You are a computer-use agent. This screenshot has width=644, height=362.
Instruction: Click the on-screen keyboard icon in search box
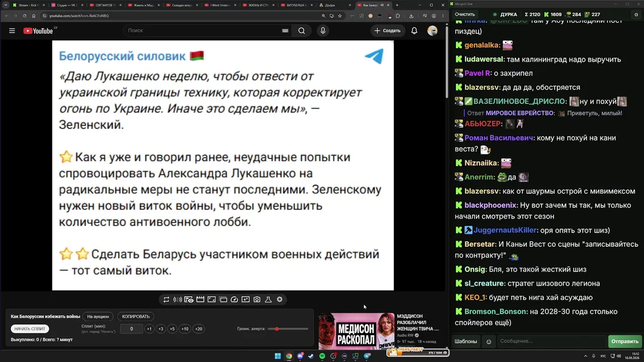tap(285, 31)
